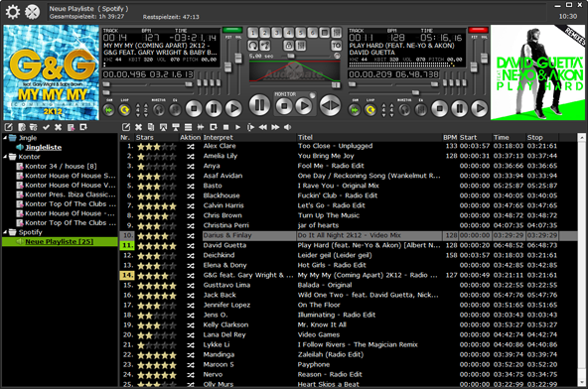Toggle EQ on the right deck
Image resolution: width=588 pixels, height=389 pixels.
[x=420, y=110]
